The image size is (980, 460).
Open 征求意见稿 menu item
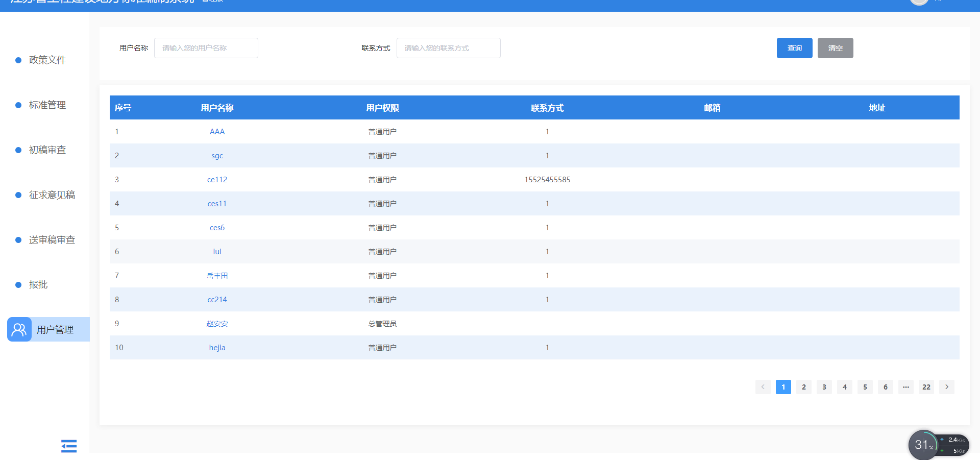coord(52,195)
